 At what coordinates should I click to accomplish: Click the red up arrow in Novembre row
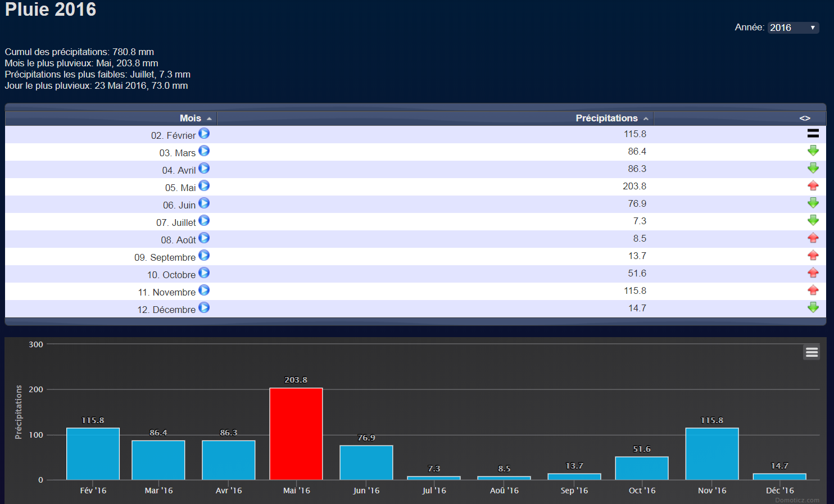click(x=813, y=290)
